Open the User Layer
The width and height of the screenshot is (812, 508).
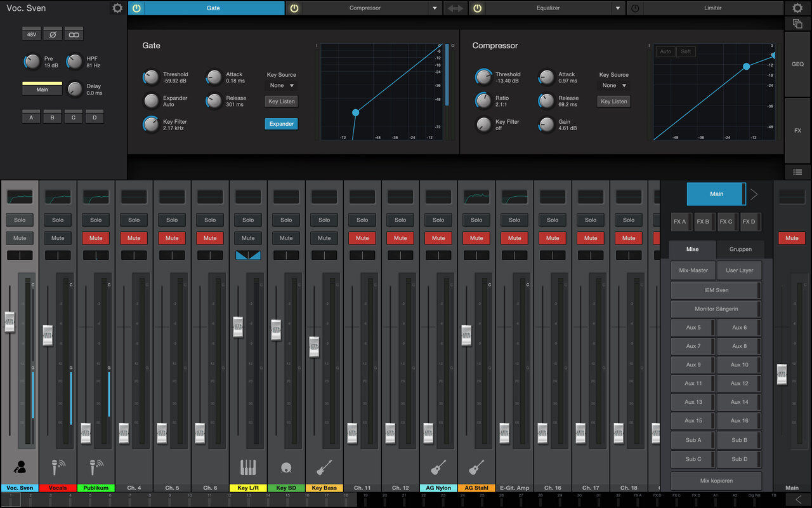pos(740,270)
